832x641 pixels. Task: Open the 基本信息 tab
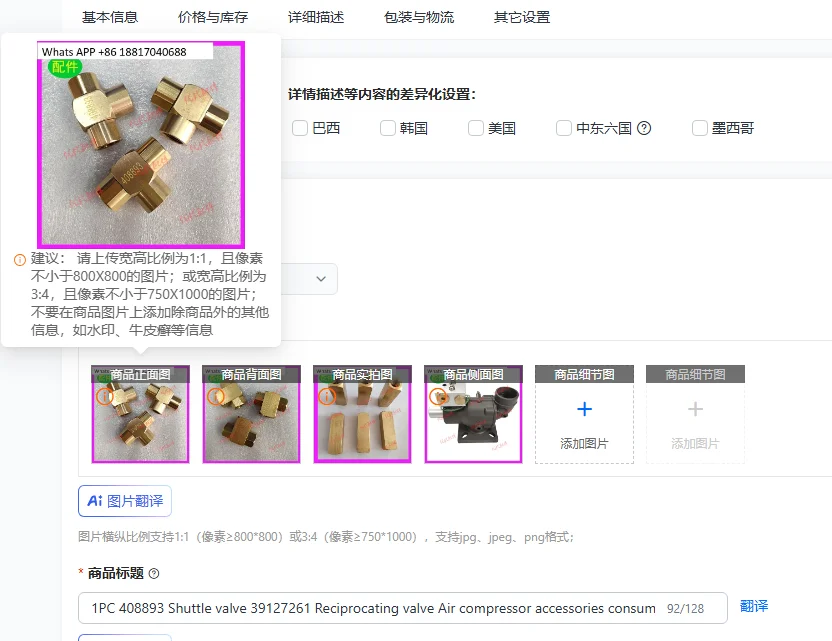click(110, 18)
